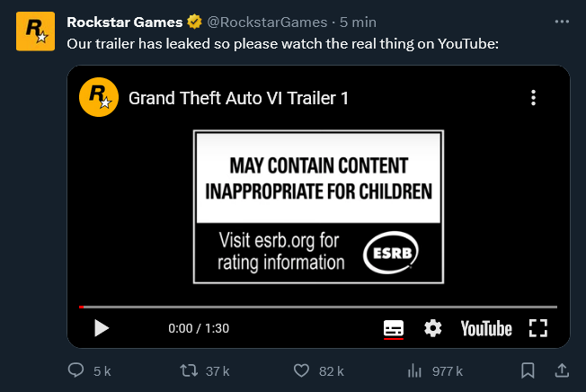This screenshot has width=586, height=392.
Task: Open video on YouTube via logo
Action: (486, 328)
